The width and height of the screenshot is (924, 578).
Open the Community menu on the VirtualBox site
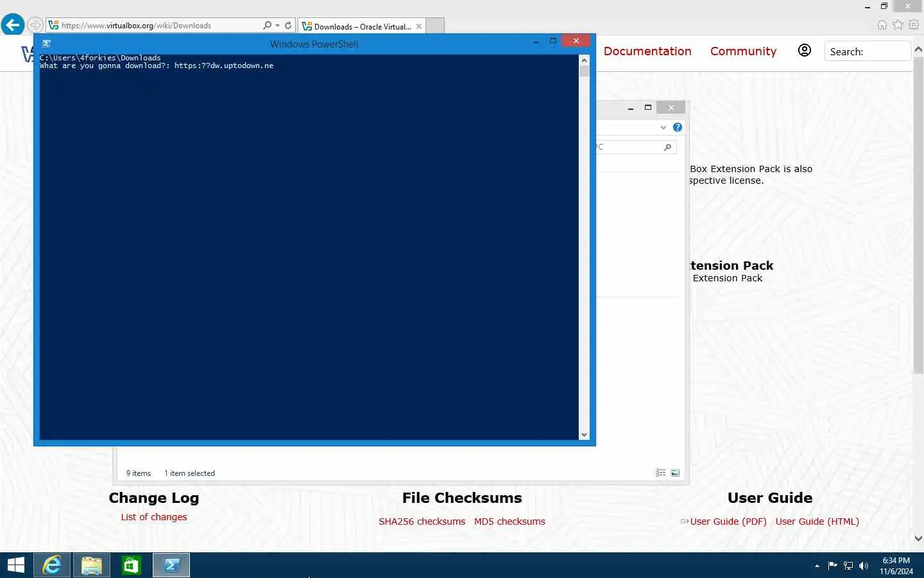tap(743, 51)
